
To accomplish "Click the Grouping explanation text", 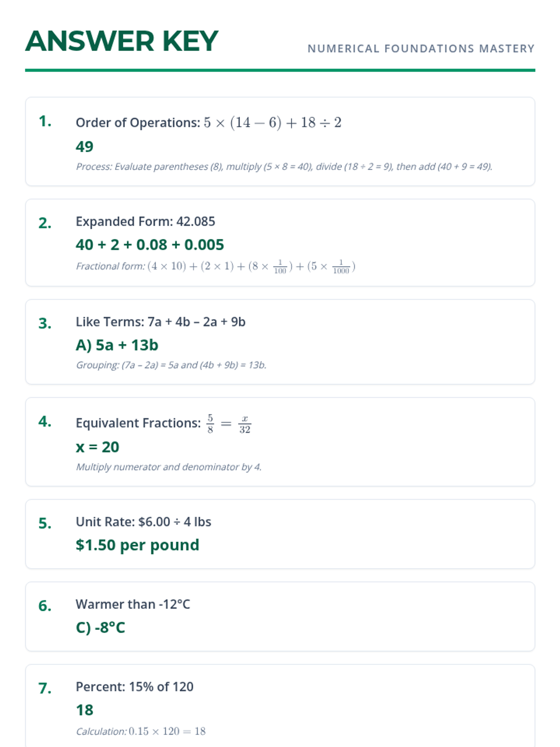I will click(x=171, y=365).
